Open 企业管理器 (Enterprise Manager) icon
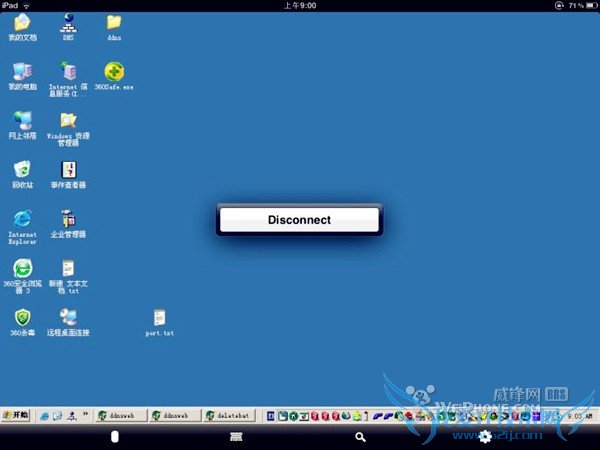The height and width of the screenshot is (450, 600). click(x=68, y=219)
